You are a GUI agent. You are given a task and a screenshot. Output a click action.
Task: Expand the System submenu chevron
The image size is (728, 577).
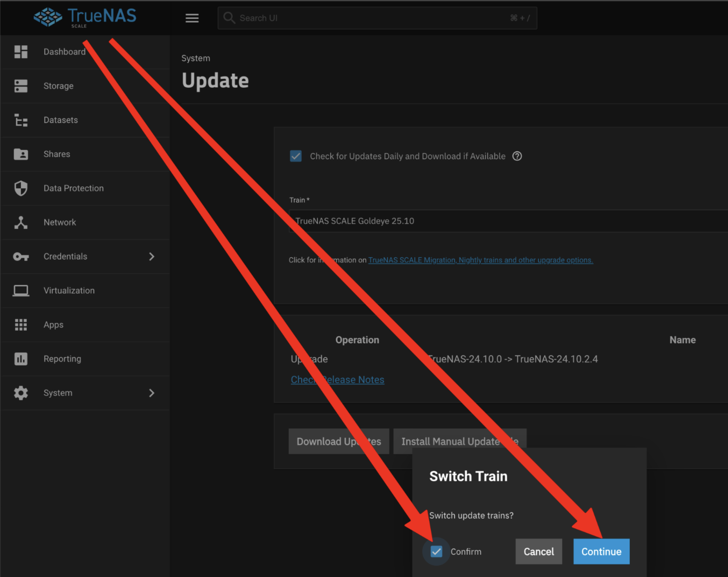[x=152, y=393]
